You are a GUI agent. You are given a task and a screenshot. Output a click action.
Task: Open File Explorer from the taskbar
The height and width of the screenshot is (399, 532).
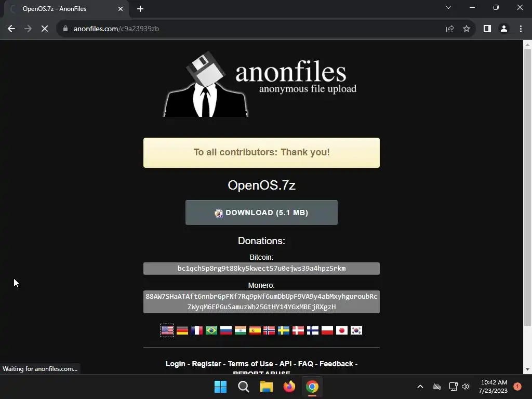point(267,387)
